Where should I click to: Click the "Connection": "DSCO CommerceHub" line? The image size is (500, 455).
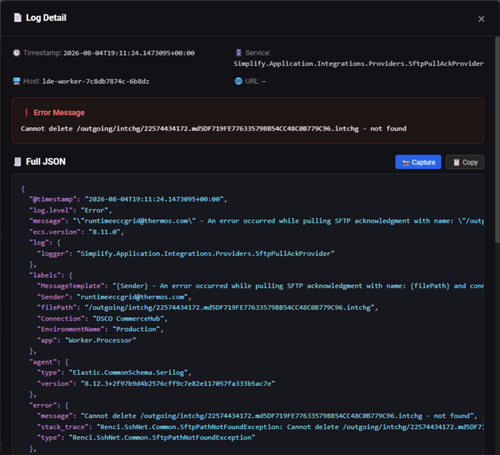(x=102, y=319)
